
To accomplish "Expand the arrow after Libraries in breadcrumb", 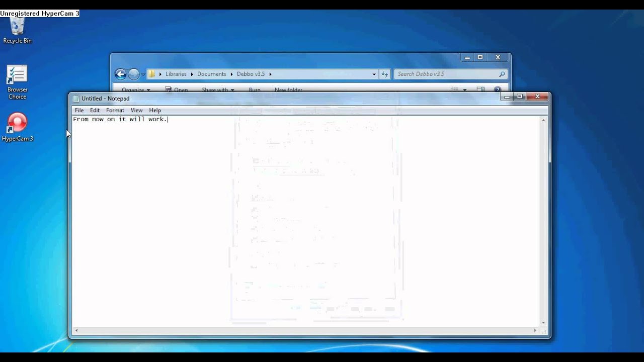I will 192,74.
